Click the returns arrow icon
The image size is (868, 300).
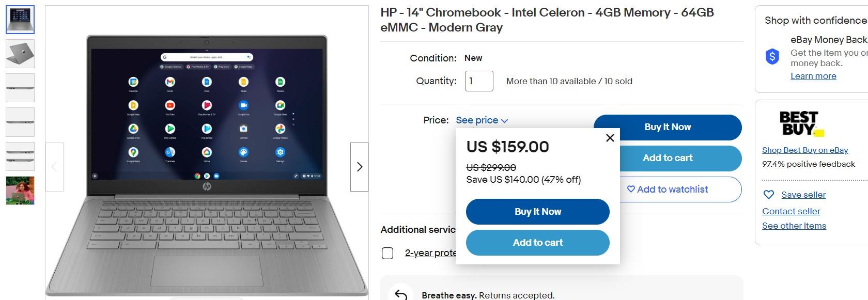[x=401, y=294]
